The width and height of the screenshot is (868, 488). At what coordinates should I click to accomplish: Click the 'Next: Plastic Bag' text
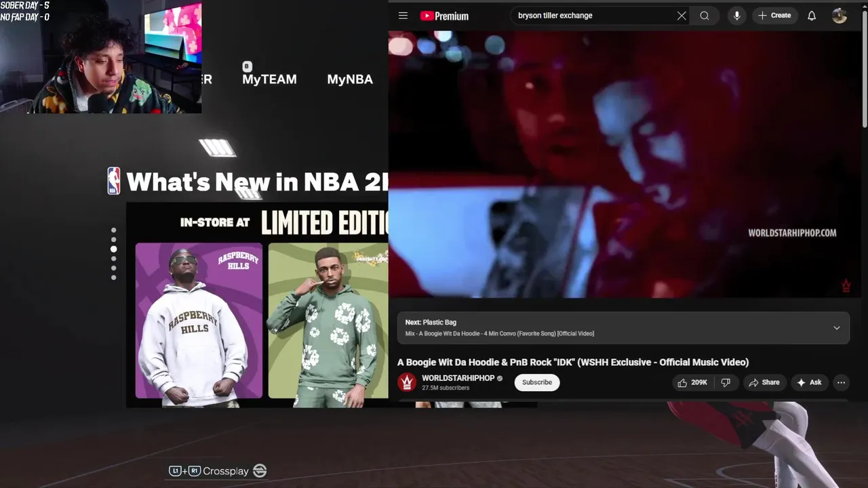pyautogui.click(x=431, y=323)
